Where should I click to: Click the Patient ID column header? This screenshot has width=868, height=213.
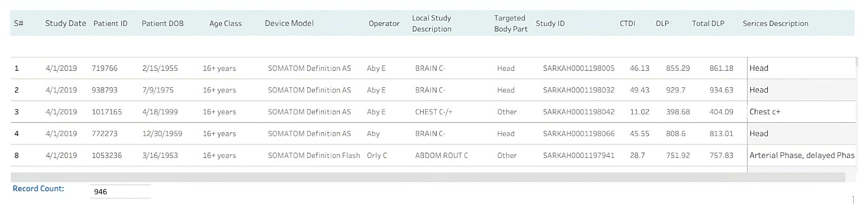110,23
